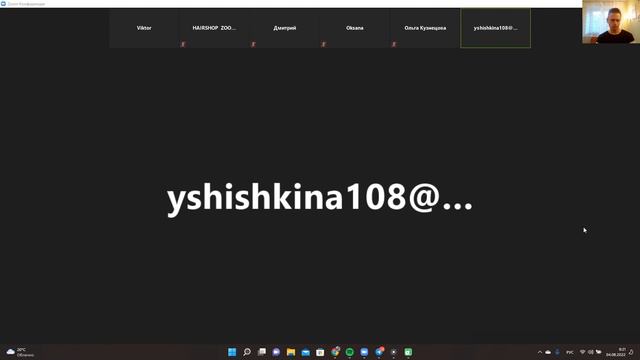Open the Windows Start menu
This screenshot has height=360, width=640.
232,352
